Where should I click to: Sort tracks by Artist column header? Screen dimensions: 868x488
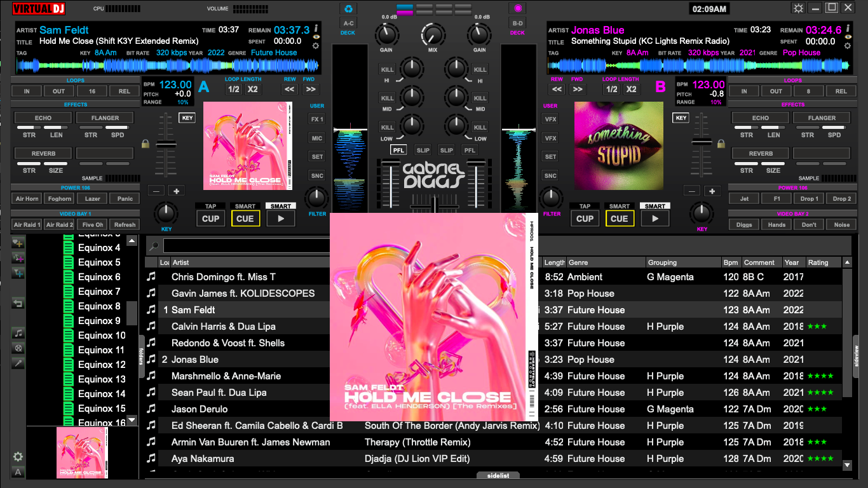[251, 262]
